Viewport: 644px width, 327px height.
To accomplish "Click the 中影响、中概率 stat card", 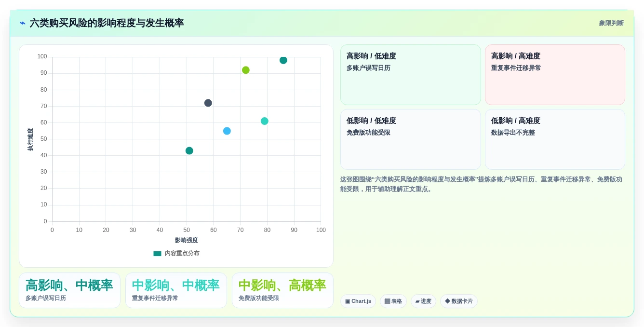I will point(176,290).
